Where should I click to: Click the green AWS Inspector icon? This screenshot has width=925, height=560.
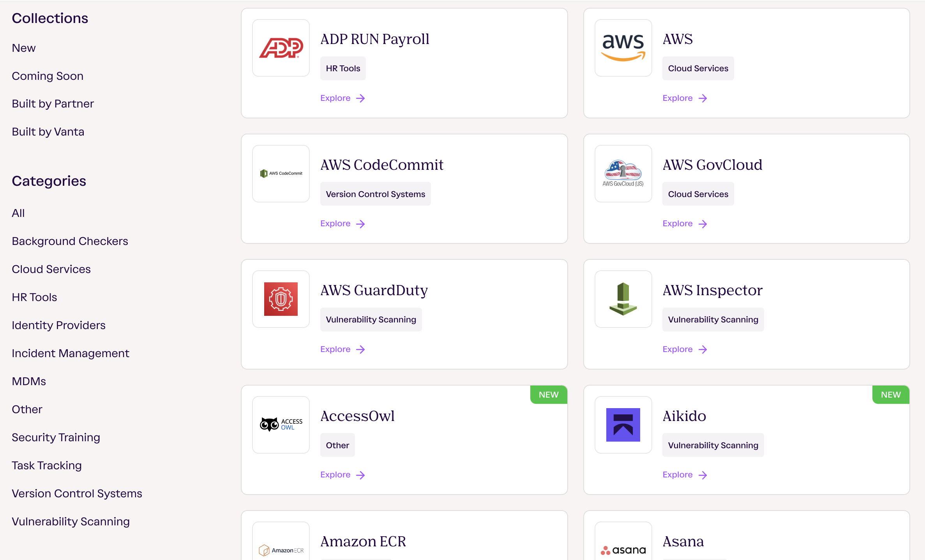[x=623, y=299]
